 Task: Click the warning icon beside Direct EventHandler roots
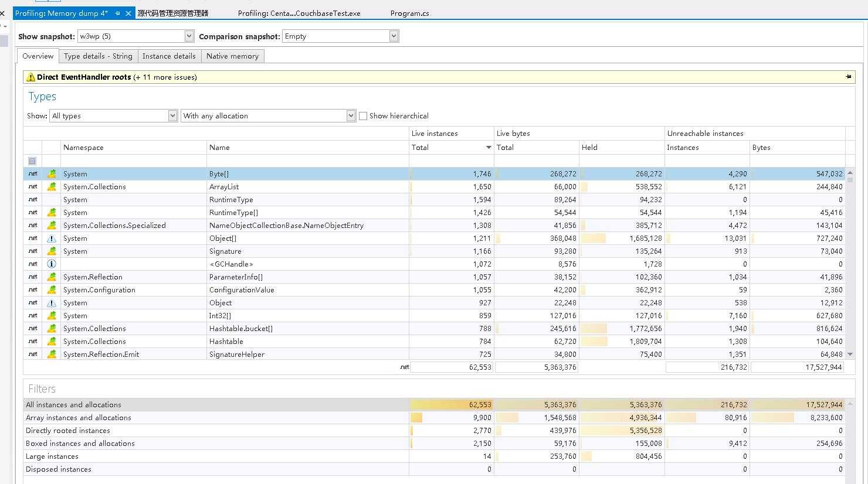tap(30, 77)
